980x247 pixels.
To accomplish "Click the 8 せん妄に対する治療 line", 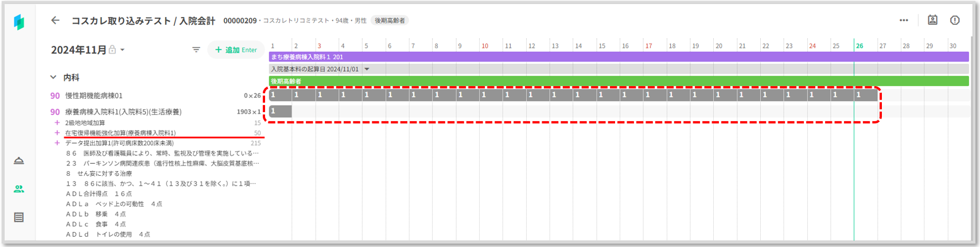I will click(99, 173).
